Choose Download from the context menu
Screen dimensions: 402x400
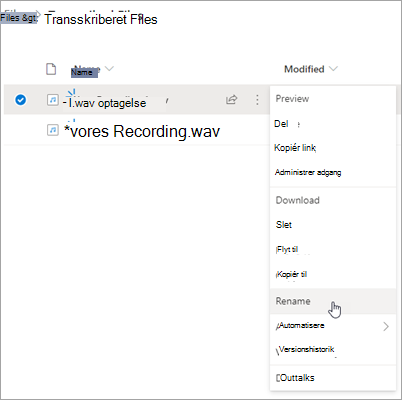pyautogui.click(x=298, y=200)
